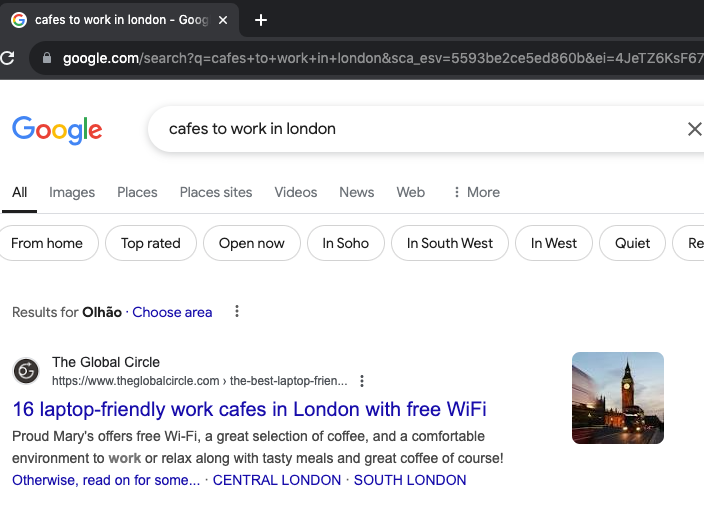Click the Google logo
Screen dimensions: 704x529
tap(57, 130)
